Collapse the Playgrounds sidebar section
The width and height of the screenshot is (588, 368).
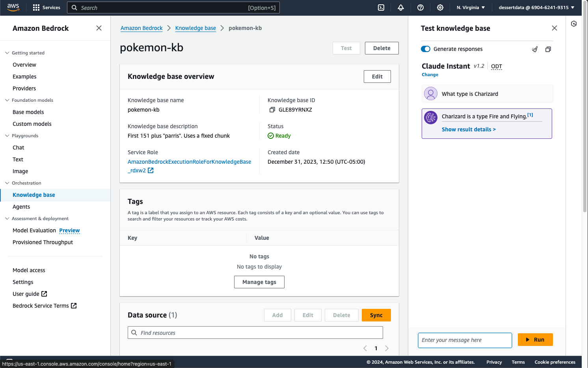(x=7, y=136)
